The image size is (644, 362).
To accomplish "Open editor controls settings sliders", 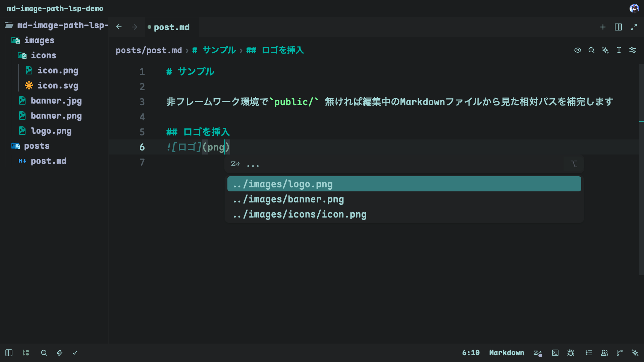I will [x=633, y=50].
